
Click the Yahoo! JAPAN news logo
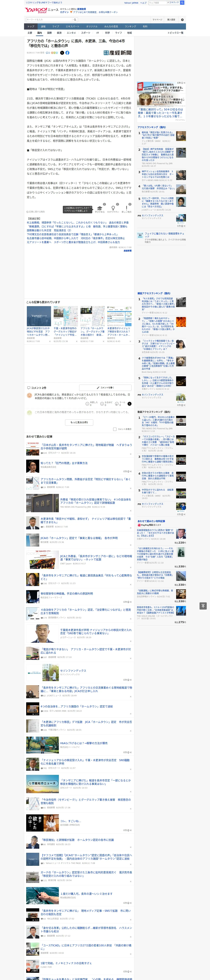[x=42, y=10]
